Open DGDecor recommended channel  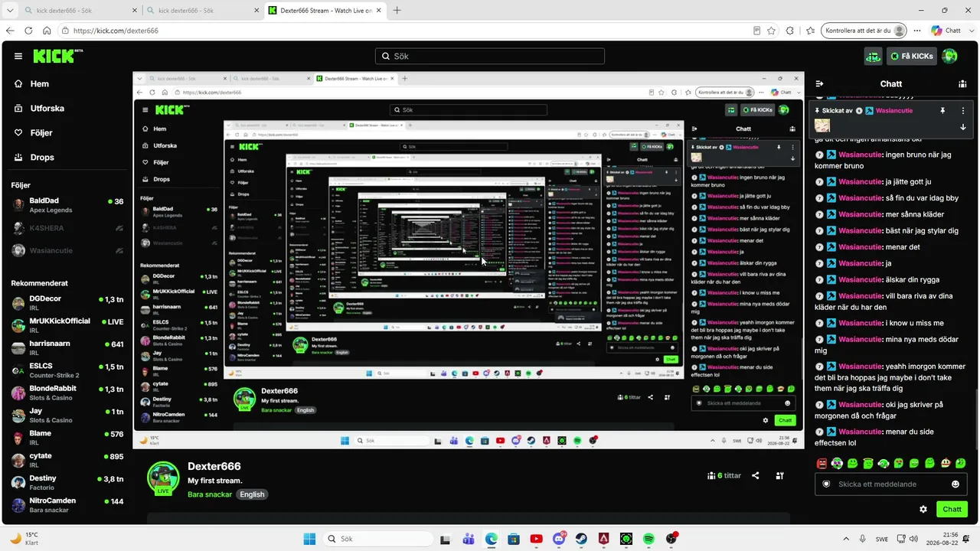click(68, 303)
